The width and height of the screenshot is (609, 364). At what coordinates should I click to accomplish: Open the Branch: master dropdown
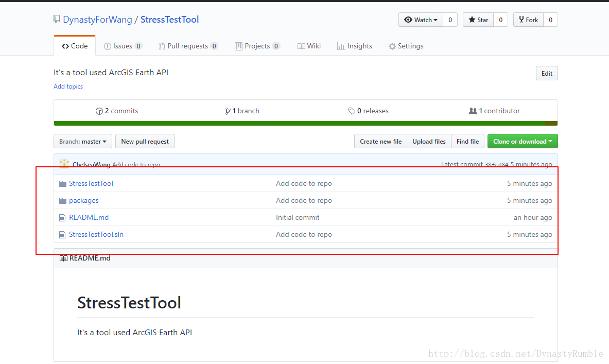coord(83,142)
